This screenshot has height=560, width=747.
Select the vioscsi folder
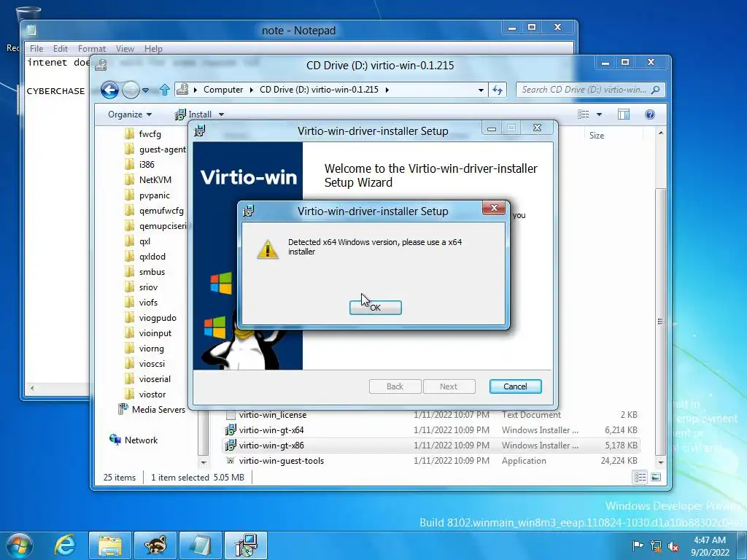[144, 363]
